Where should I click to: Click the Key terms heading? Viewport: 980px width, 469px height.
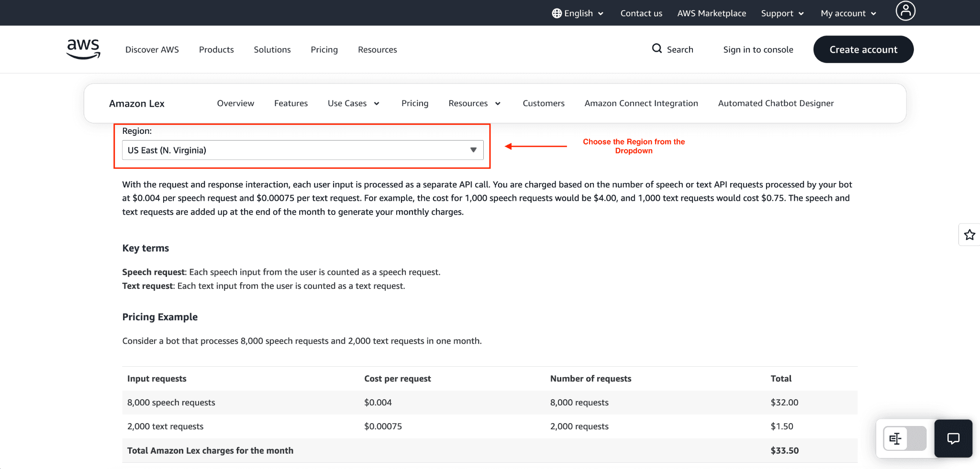[145, 248]
